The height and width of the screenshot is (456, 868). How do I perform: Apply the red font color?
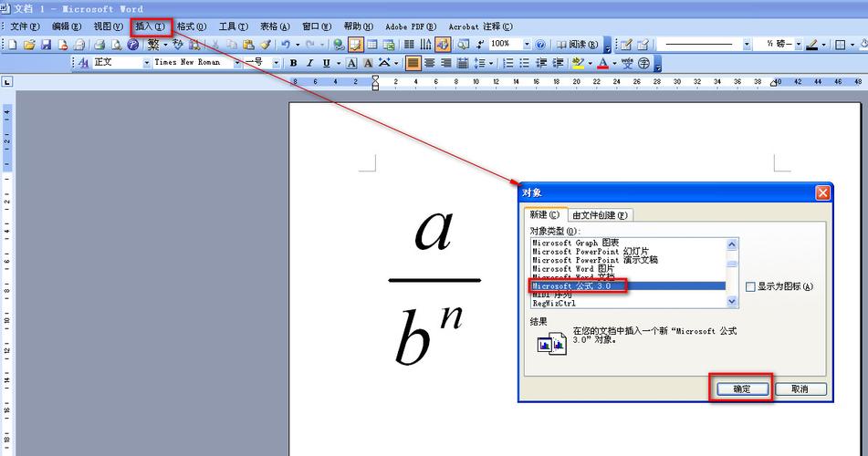602,63
